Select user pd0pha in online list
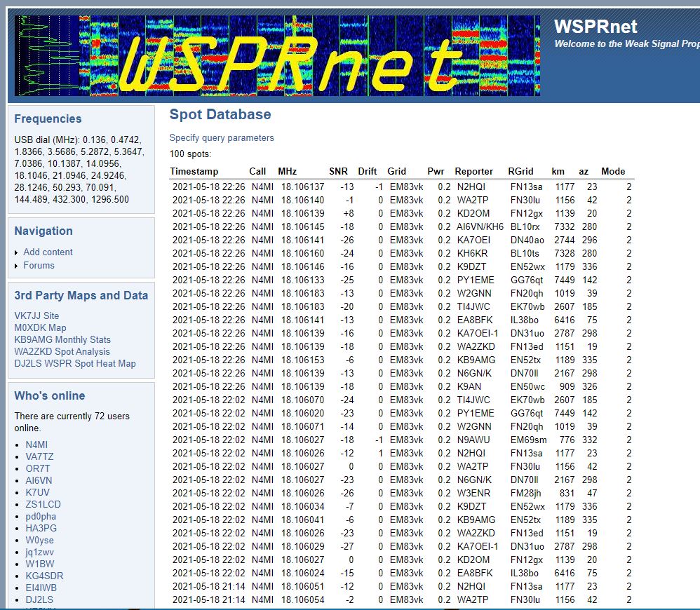The width and height of the screenshot is (700, 610). (x=41, y=516)
